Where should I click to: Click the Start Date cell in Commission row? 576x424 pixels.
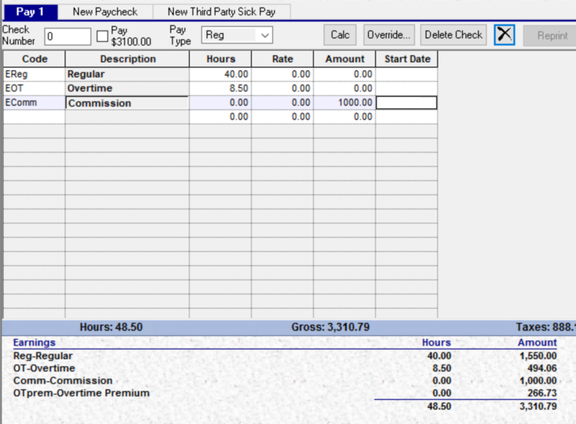(407, 103)
